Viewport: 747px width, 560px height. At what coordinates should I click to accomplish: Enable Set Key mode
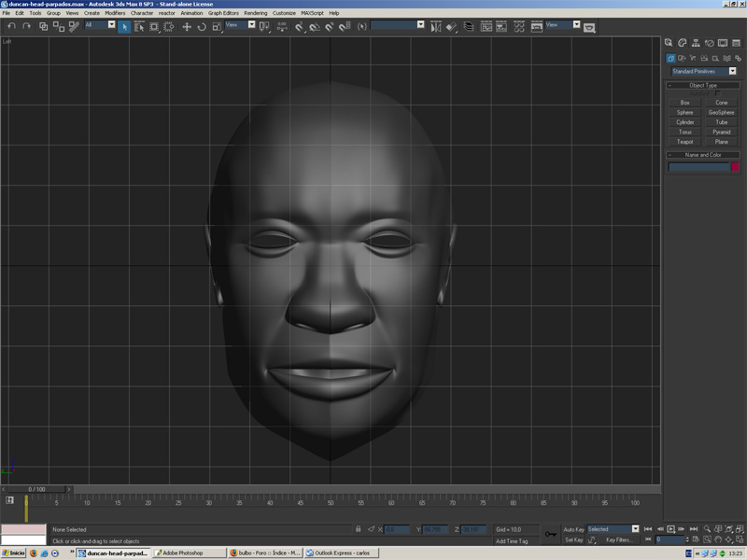[x=573, y=539]
